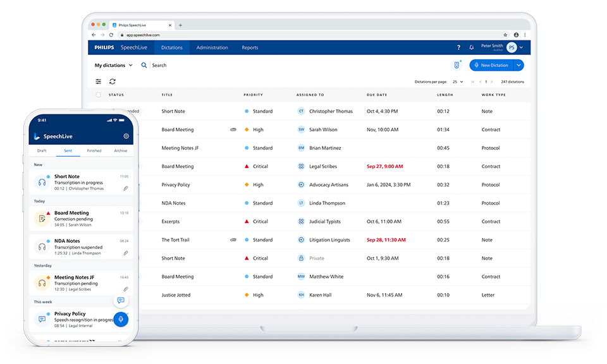Click the browser address bar app.speechlive.com
Image resolution: width=607 pixels, height=364 pixels.
click(143, 35)
